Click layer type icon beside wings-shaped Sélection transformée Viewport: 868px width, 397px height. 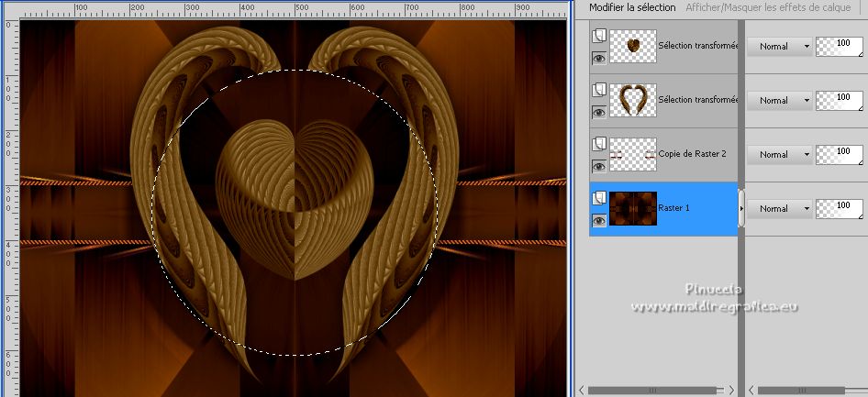598,90
